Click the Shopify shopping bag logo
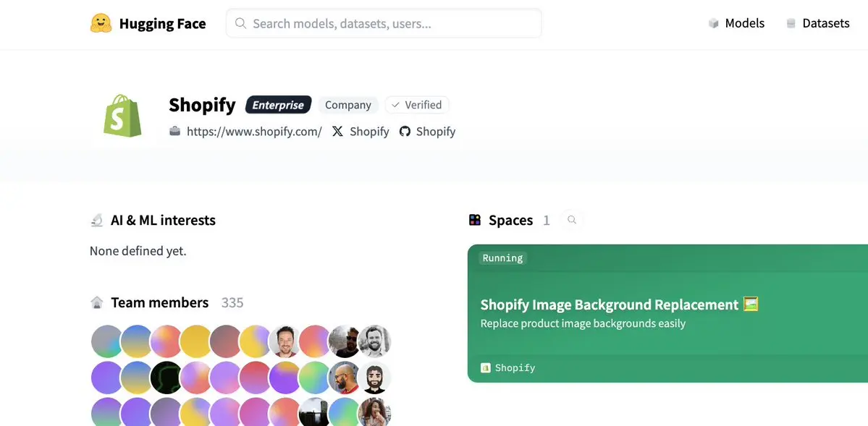868x426 pixels. [x=122, y=115]
